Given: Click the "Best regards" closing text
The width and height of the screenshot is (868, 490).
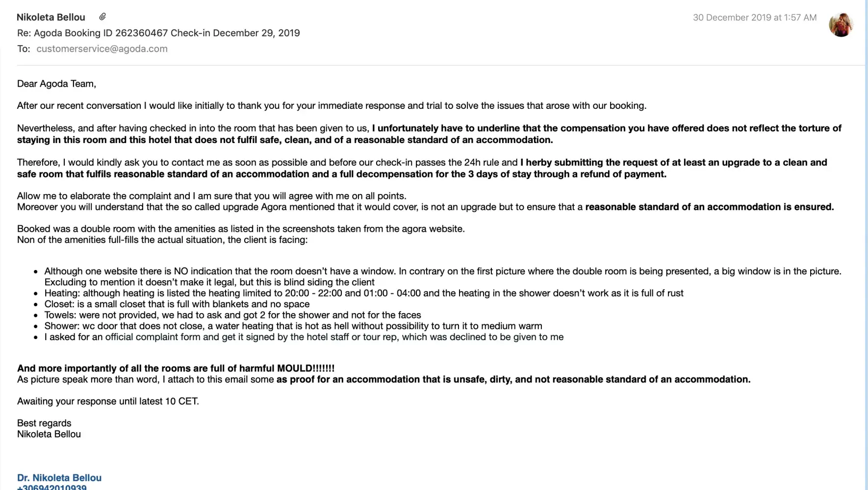Looking at the screenshot, I should [x=44, y=423].
